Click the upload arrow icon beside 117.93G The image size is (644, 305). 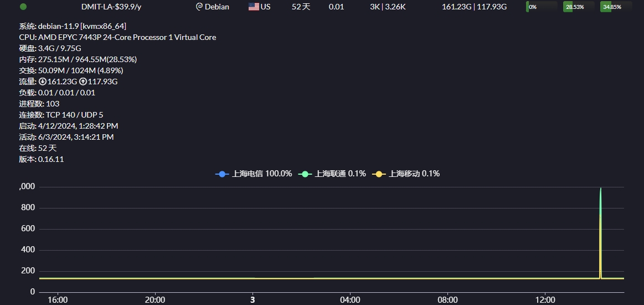coord(83,82)
